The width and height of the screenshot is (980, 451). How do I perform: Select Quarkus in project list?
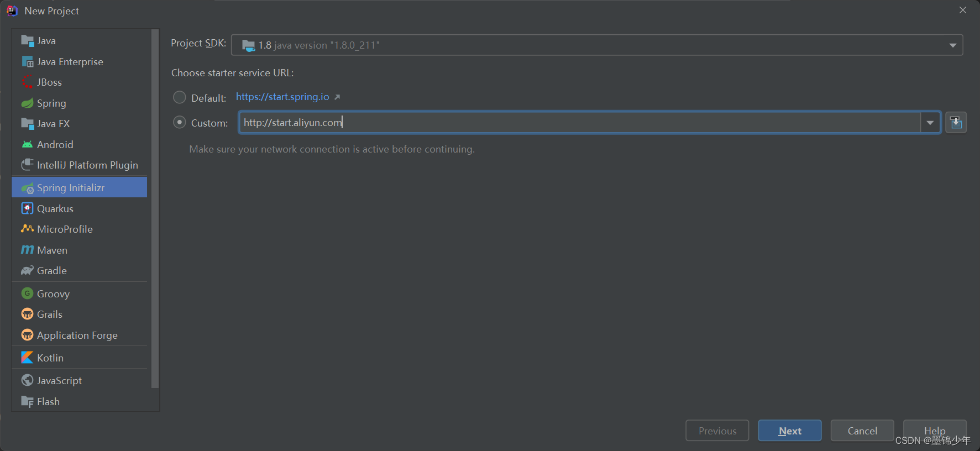(79, 208)
